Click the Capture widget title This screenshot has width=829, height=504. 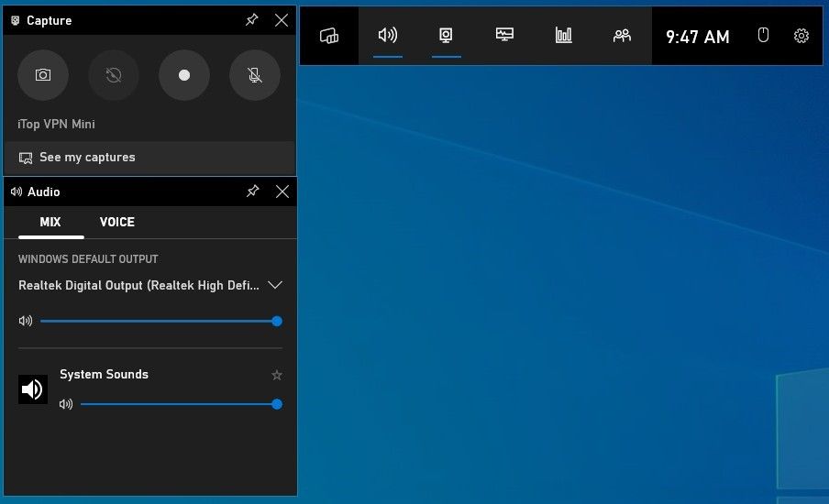click(x=50, y=20)
